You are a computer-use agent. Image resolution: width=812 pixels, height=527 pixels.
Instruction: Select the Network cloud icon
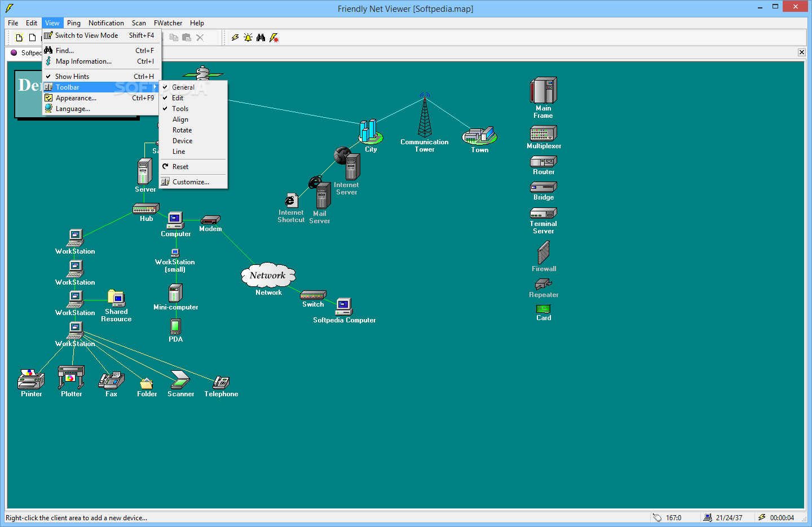(268, 275)
